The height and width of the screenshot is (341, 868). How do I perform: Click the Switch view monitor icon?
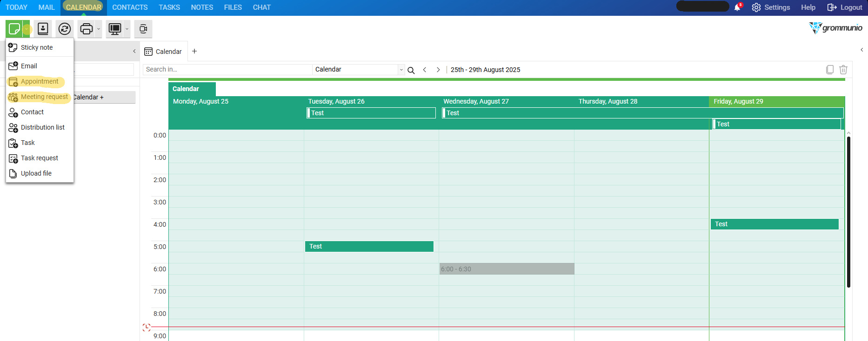(114, 29)
